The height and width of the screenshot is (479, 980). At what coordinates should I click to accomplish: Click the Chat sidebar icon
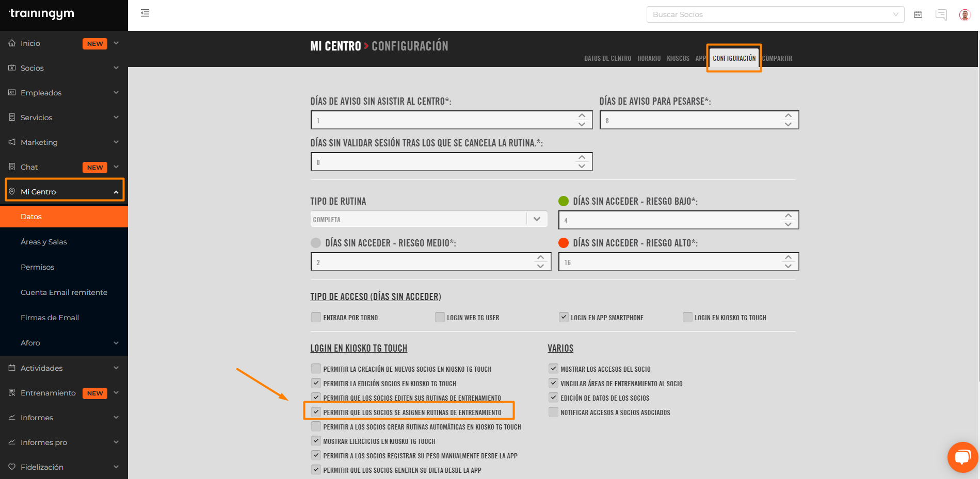tap(12, 167)
